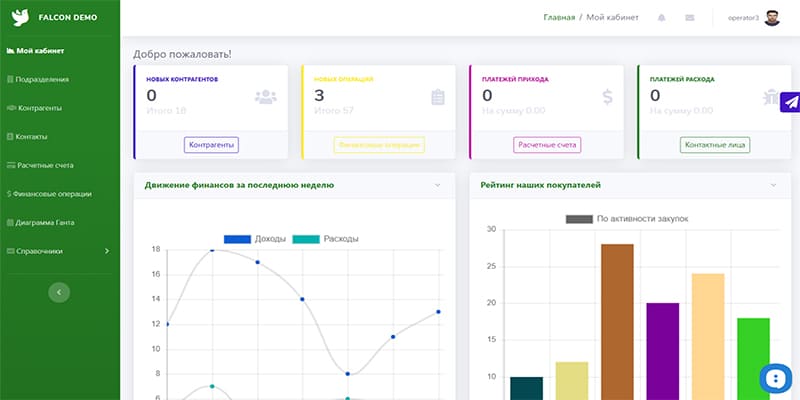Screen dimensions: 800x400
Task: Toggle the Доходы dataset in chart legend
Action: 255,239
